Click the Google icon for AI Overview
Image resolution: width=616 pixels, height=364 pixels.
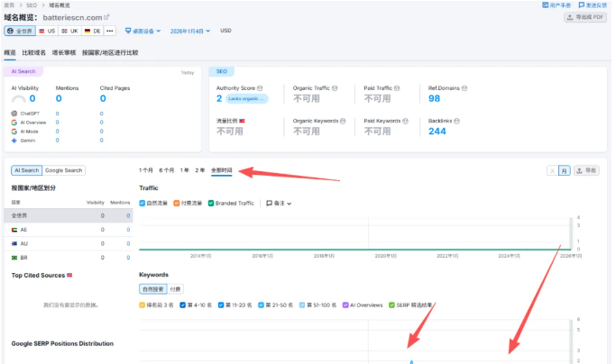tap(14, 123)
